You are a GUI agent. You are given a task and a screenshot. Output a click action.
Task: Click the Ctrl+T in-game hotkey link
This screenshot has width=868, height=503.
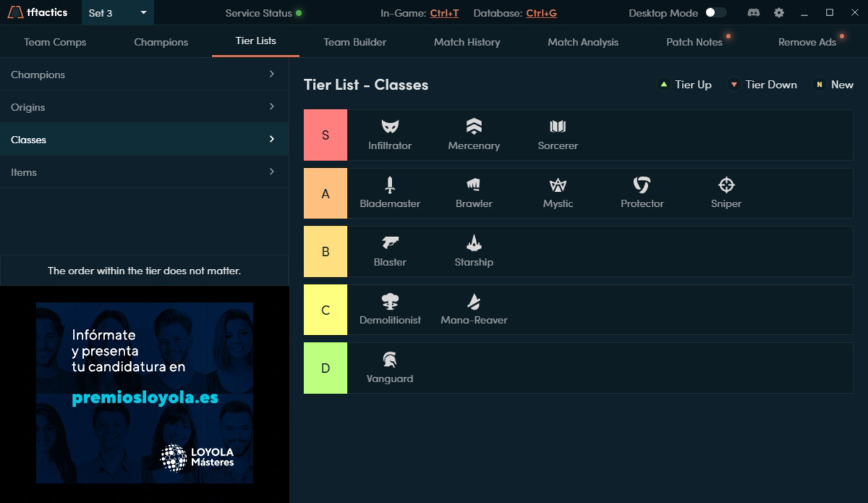(x=444, y=13)
